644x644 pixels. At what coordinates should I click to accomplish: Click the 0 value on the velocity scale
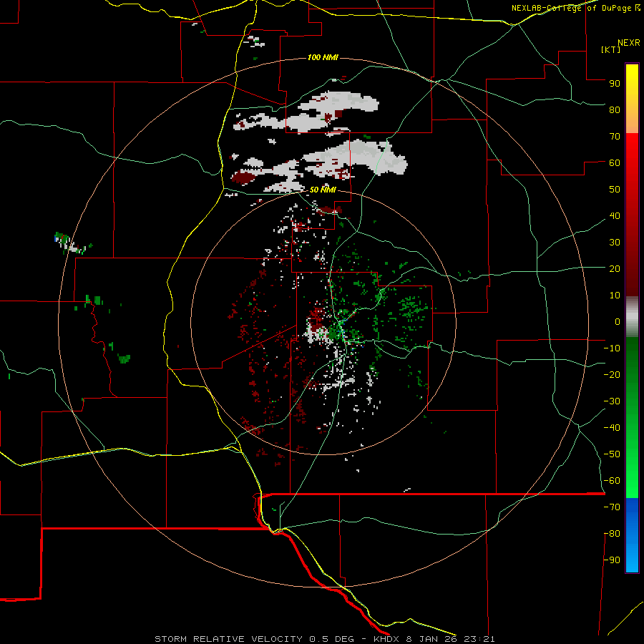point(618,321)
